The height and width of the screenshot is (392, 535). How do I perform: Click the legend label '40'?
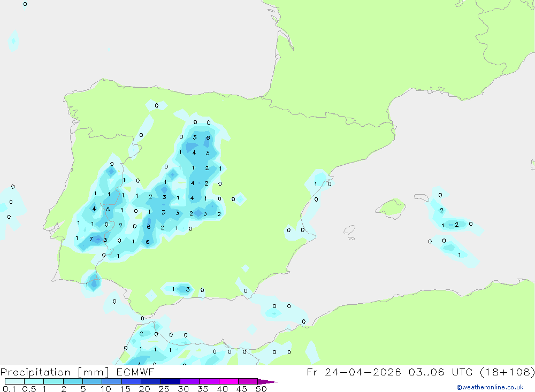pos(223,389)
